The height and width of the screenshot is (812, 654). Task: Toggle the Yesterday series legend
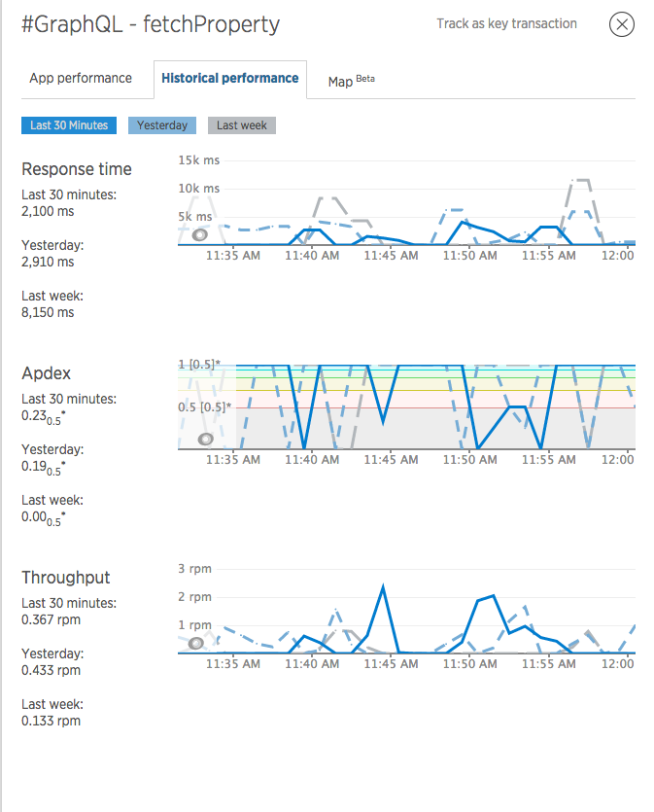click(x=162, y=125)
